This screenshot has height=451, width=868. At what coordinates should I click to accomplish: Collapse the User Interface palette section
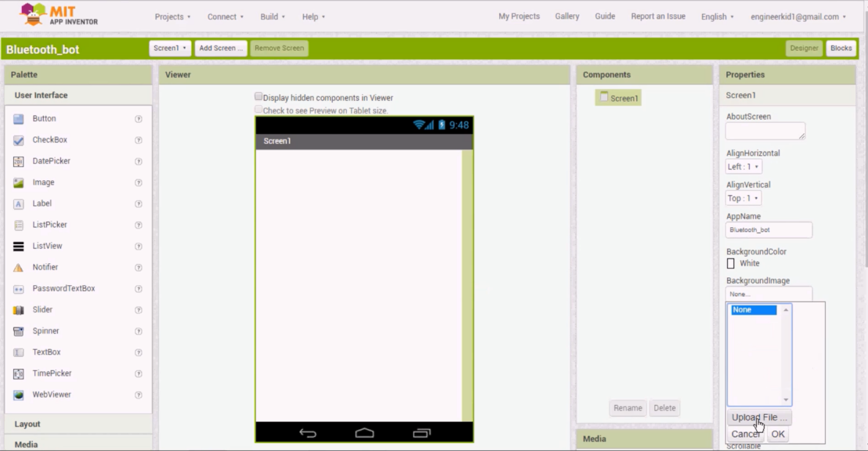tap(78, 96)
